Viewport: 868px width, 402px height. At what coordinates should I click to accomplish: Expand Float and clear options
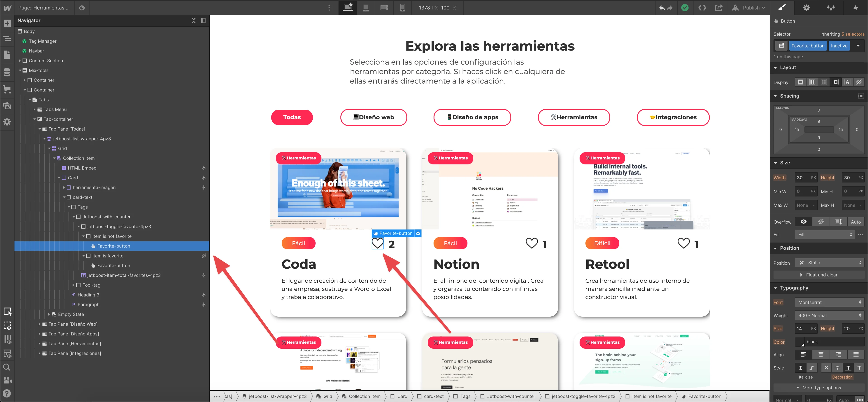point(819,275)
